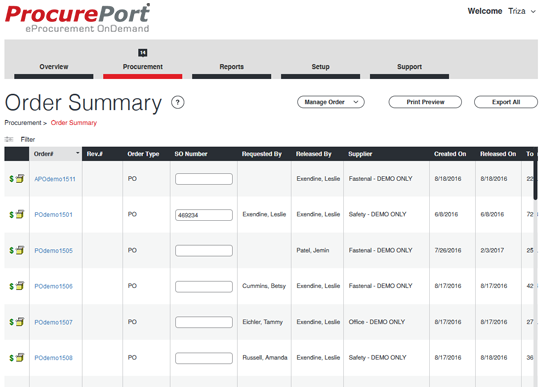The width and height of the screenshot is (543, 387).
Task: Click SO Number field for APOdemo1511
Action: pos(204,179)
